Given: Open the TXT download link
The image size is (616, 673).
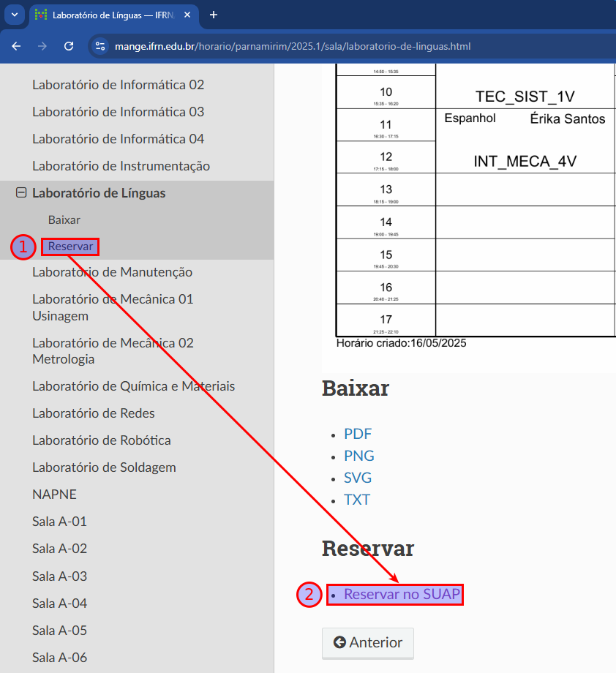Looking at the screenshot, I should pyautogui.click(x=357, y=499).
